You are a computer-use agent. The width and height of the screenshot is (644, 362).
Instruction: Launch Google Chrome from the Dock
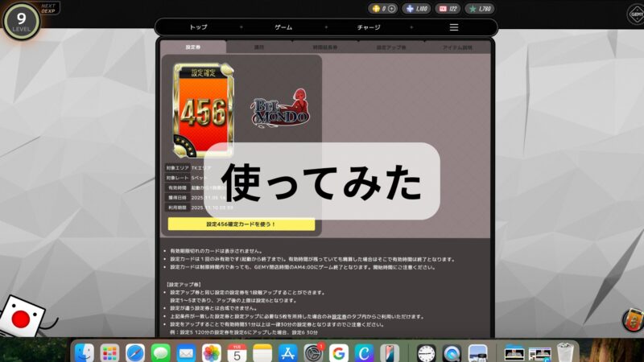[x=338, y=352]
